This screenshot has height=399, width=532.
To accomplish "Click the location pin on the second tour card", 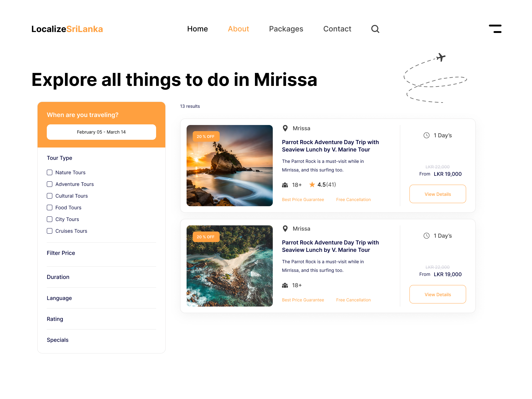I will click(x=285, y=228).
